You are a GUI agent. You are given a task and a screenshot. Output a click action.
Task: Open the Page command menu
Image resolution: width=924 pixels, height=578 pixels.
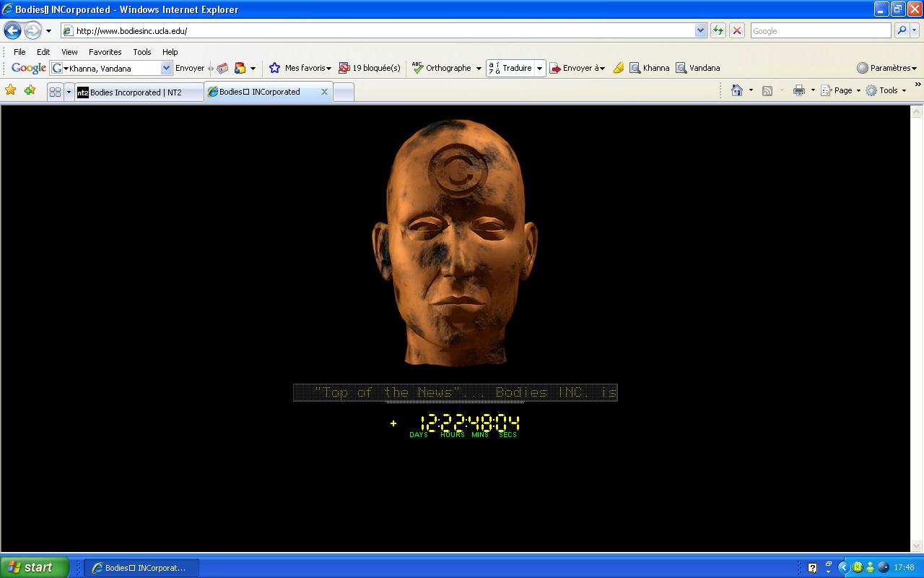841,90
